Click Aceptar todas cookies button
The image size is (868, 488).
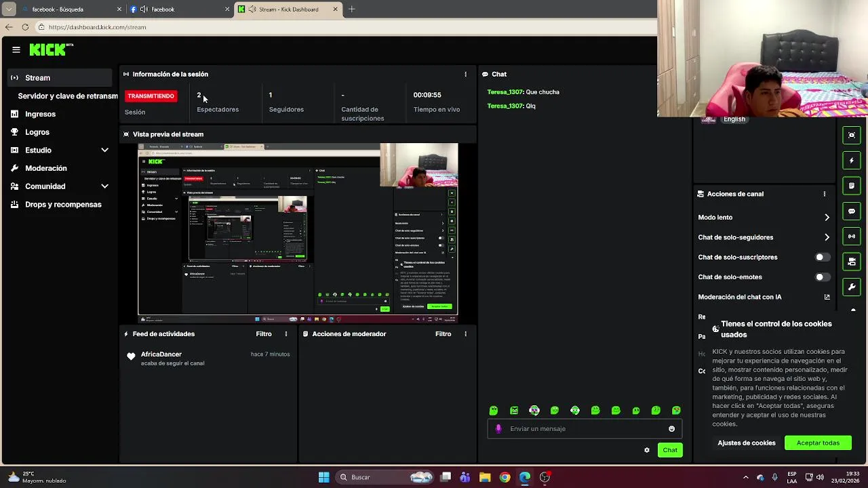click(818, 443)
